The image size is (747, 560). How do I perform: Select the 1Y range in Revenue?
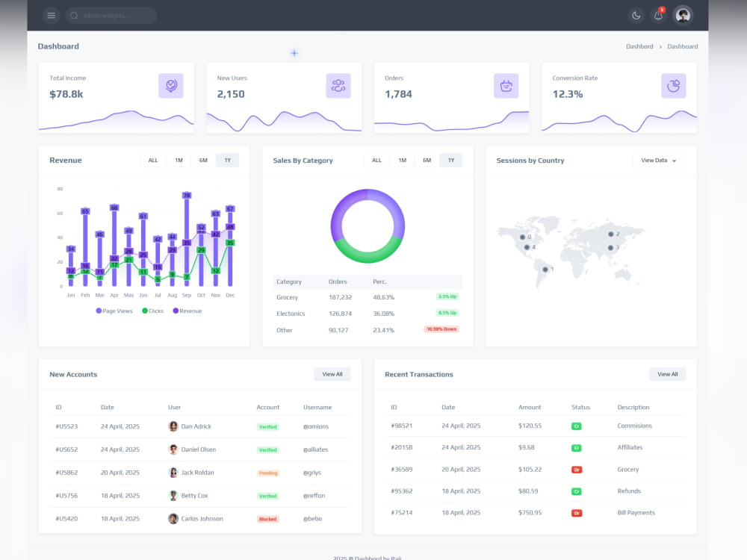click(228, 161)
